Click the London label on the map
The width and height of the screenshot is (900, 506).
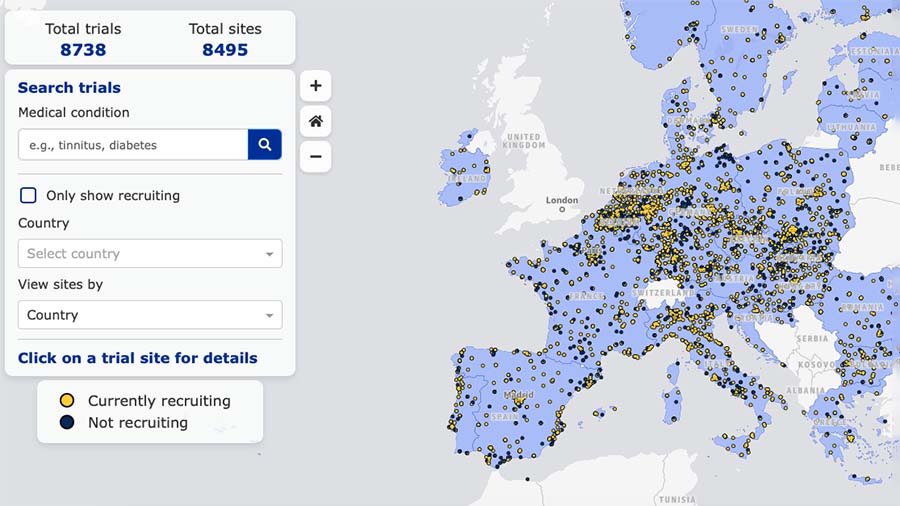click(562, 200)
